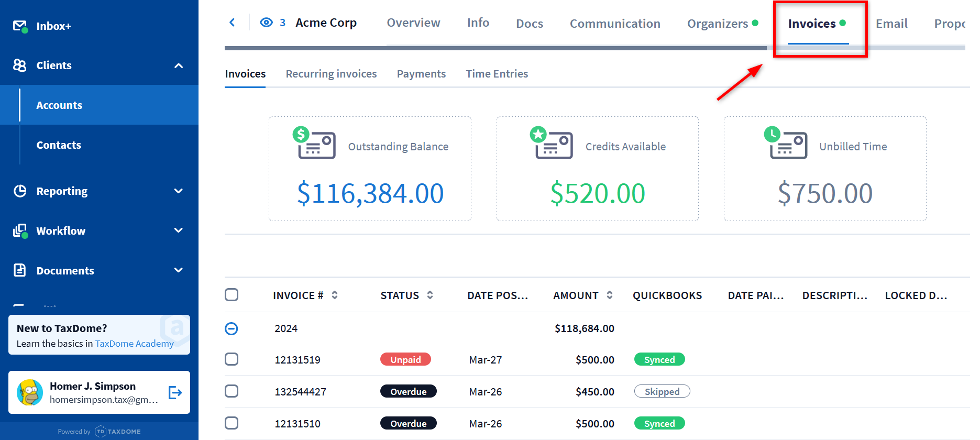Collapse the 2024 invoice group
980x440 pixels.
[232, 328]
